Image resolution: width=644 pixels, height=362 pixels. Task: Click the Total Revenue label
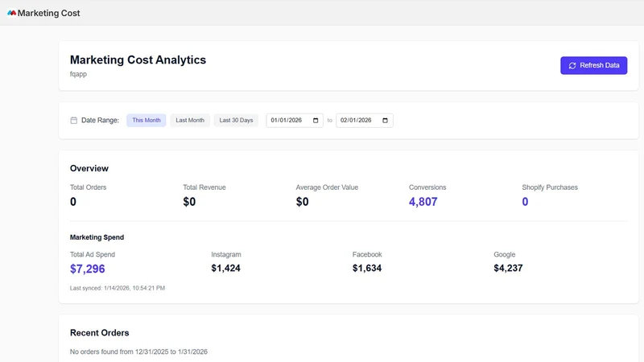[x=204, y=187]
